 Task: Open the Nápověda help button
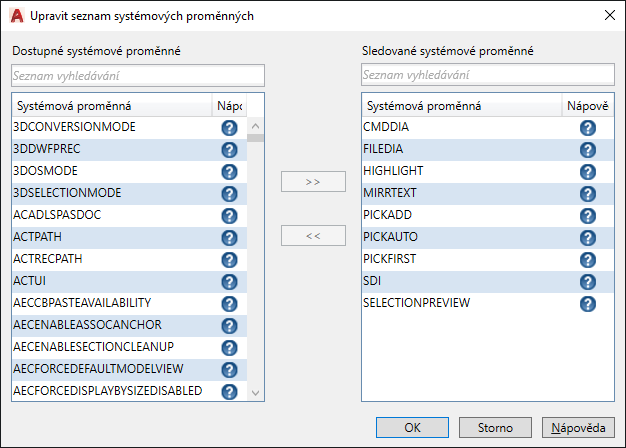(x=577, y=427)
